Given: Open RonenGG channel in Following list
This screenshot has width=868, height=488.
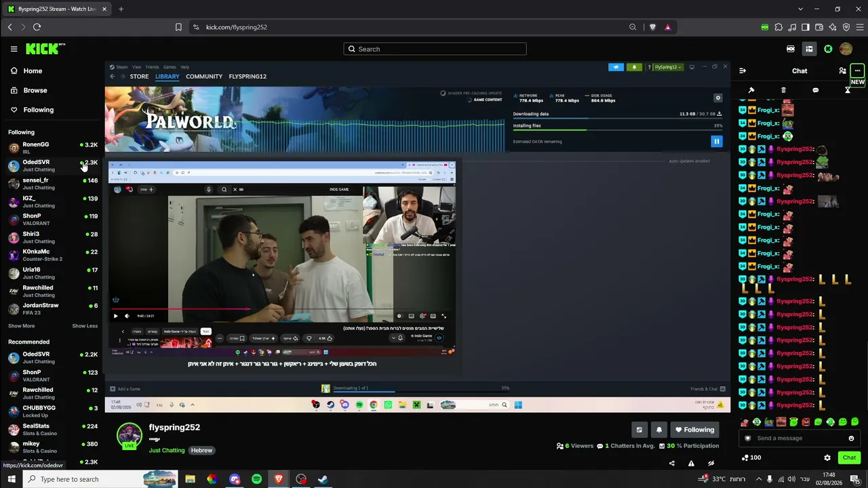Looking at the screenshot, I should pyautogui.click(x=53, y=147).
